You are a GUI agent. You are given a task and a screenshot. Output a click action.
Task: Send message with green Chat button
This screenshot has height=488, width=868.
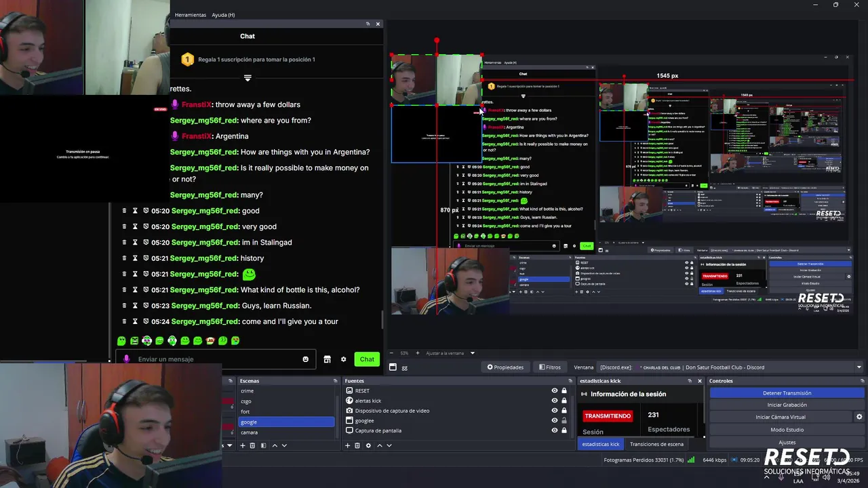[367, 359]
